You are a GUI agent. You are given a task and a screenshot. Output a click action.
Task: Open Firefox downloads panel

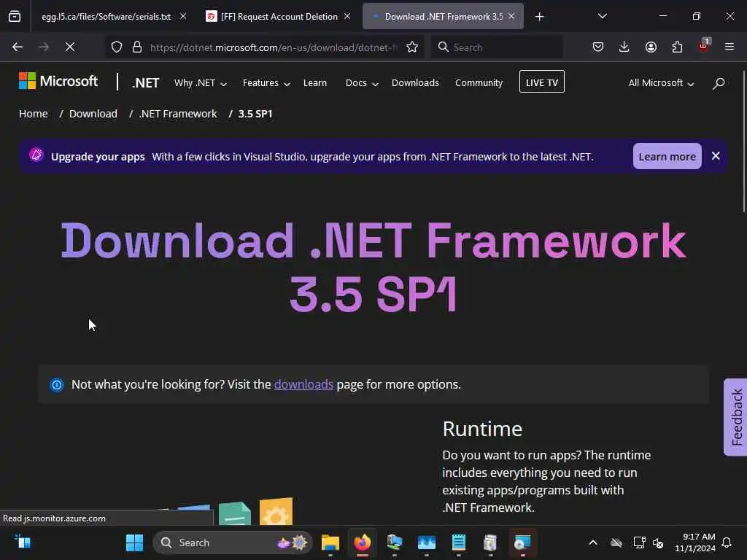tap(624, 47)
